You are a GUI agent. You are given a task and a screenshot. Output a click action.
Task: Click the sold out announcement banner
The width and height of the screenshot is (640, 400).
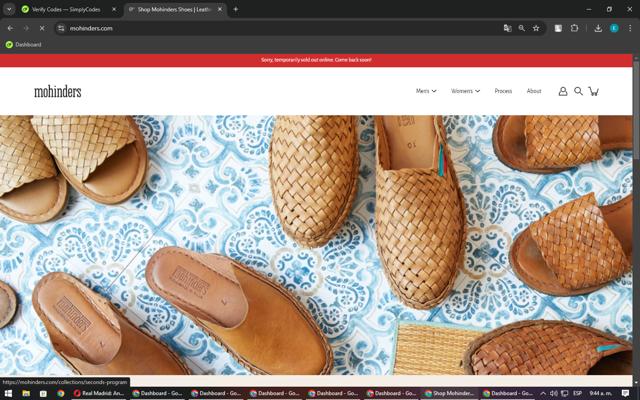click(316, 60)
